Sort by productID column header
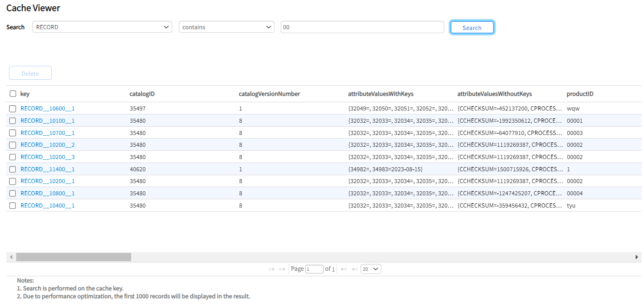 pyautogui.click(x=580, y=94)
